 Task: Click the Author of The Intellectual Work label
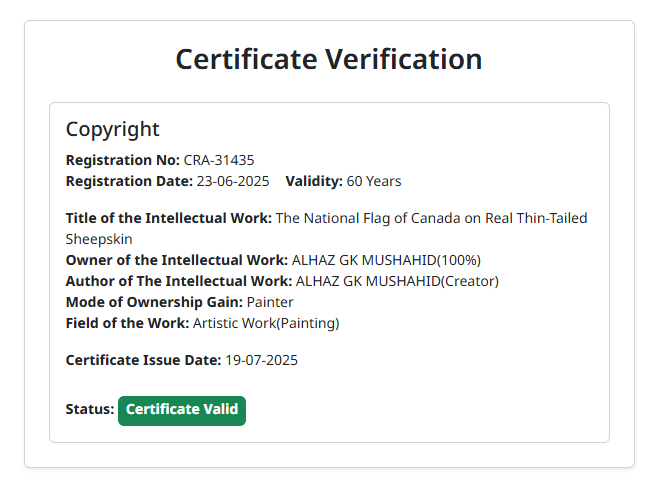click(178, 281)
